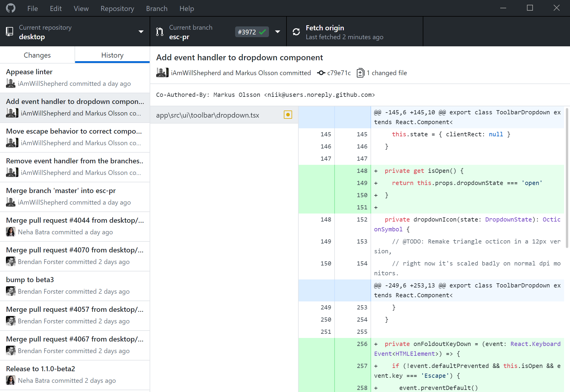The width and height of the screenshot is (570, 392).
Task: Select the History tab
Action: (112, 56)
